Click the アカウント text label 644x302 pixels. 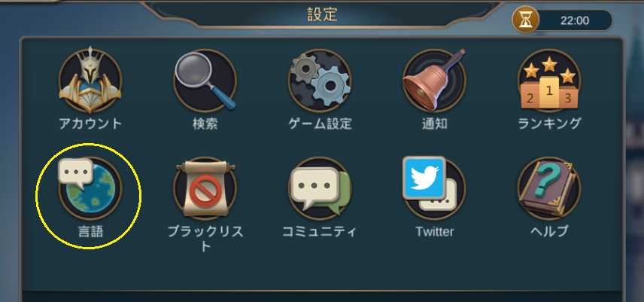coord(90,124)
